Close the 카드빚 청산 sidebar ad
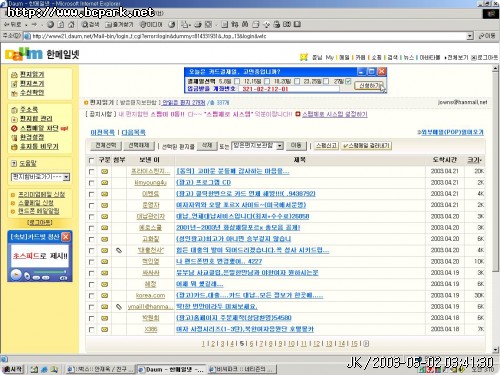Screen dimensions: 500x375 pos(66,237)
